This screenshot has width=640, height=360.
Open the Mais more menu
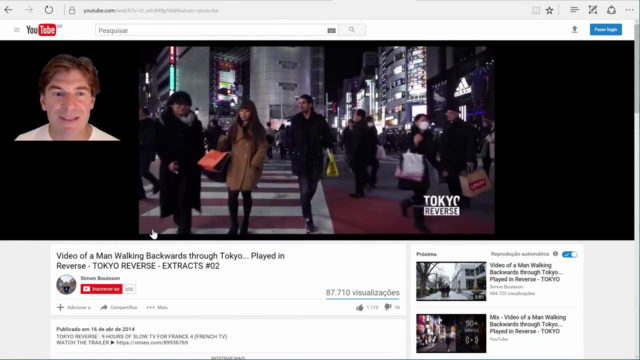pos(157,307)
